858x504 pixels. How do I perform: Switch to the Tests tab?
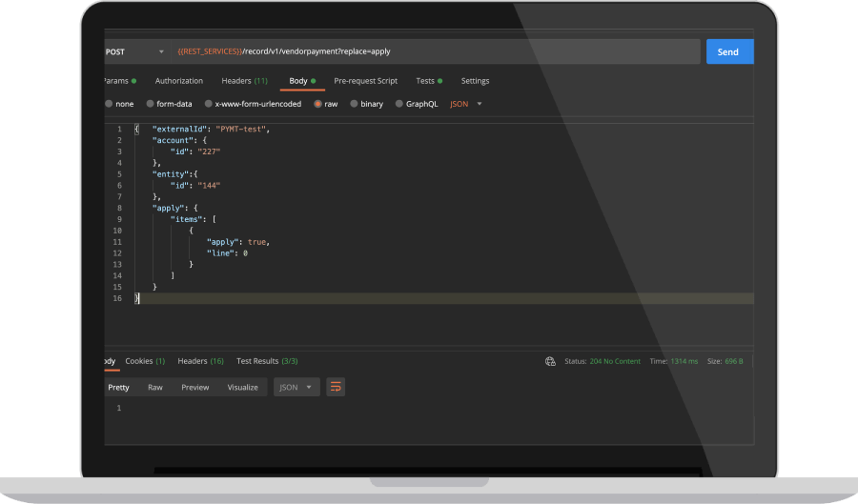point(429,81)
